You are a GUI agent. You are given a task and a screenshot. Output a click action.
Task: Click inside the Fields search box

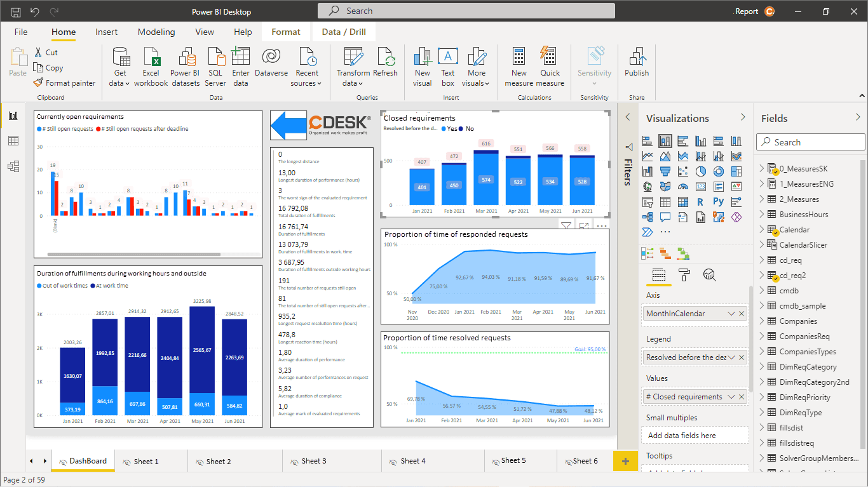(810, 142)
